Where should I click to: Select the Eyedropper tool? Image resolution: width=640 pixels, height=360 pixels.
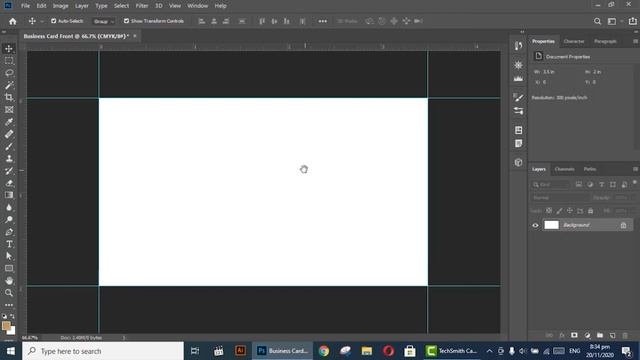click(x=9, y=122)
